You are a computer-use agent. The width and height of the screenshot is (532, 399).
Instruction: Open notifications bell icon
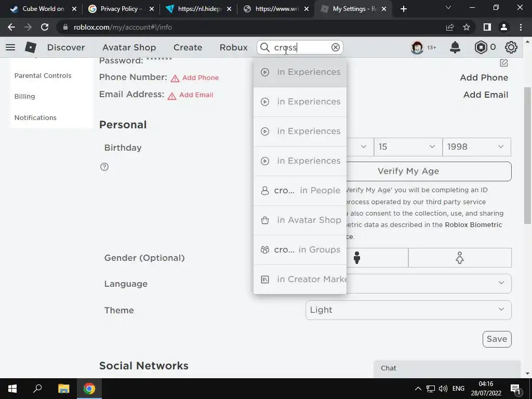455,47
